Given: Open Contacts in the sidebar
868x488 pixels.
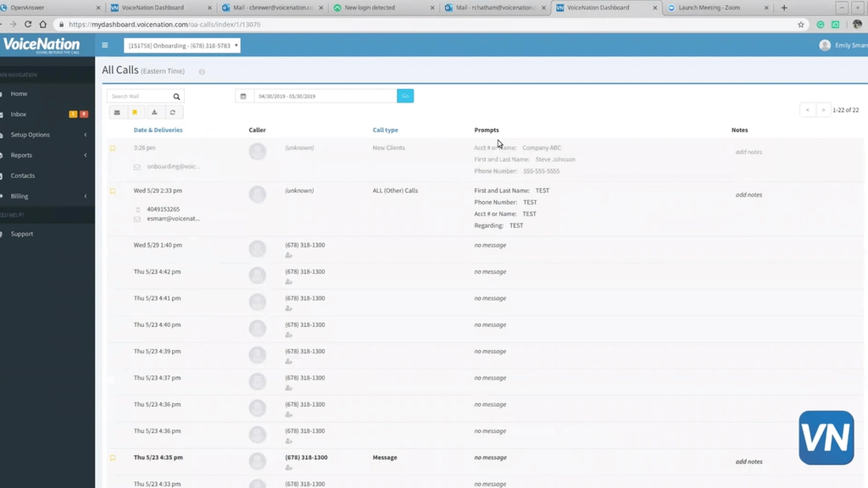Looking at the screenshot, I should tap(23, 175).
